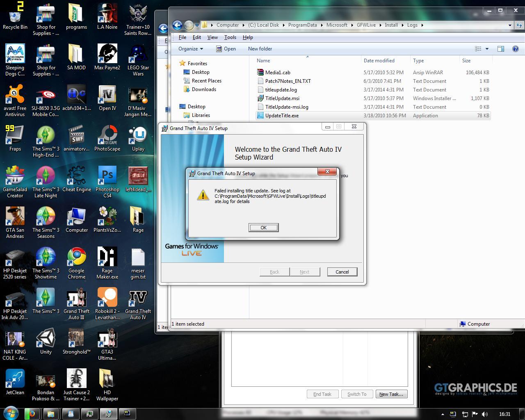Screen dimensions: 525x420
Task: Click the Explorer help question mark icon
Action: coord(516,48)
